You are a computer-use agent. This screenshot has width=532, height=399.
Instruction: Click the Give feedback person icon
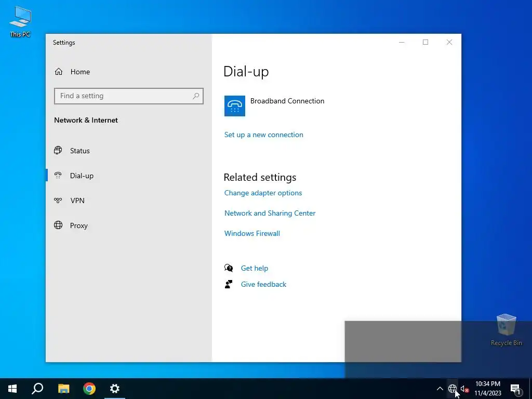click(229, 284)
